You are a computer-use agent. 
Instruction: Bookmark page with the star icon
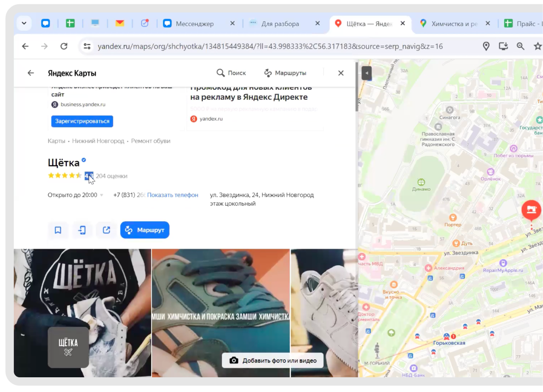point(537,47)
